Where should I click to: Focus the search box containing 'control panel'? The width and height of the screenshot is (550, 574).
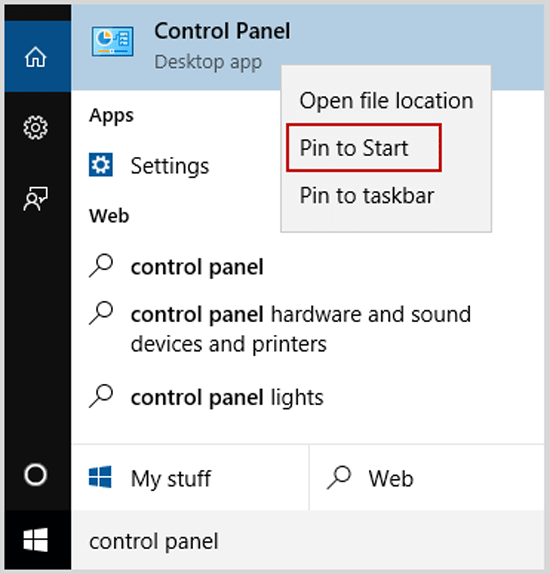tap(308, 541)
